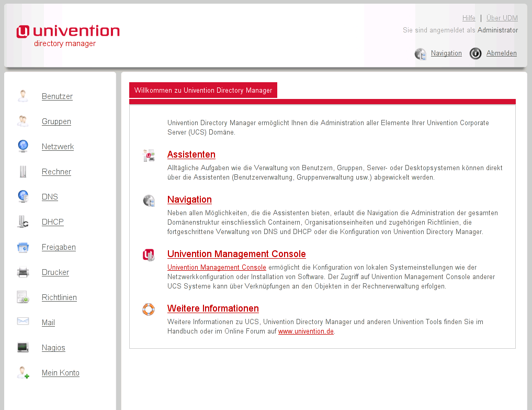This screenshot has height=410, width=532.
Task: Open the Drucker link
Action: pos(55,272)
